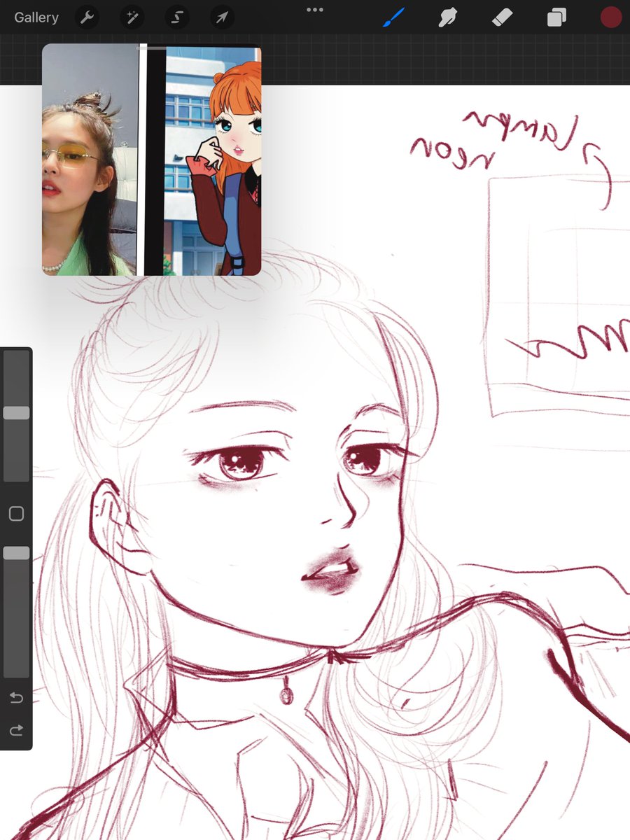Open the Adjustments magic wand menu
The width and height of the screenshot is (630, 840).
tap(132, 17)
